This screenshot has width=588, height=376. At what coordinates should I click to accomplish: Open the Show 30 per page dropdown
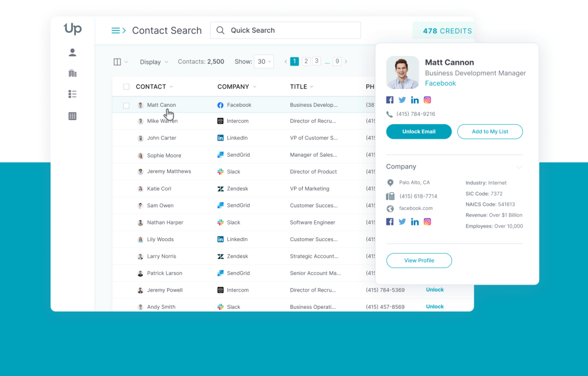coord(264,61)
